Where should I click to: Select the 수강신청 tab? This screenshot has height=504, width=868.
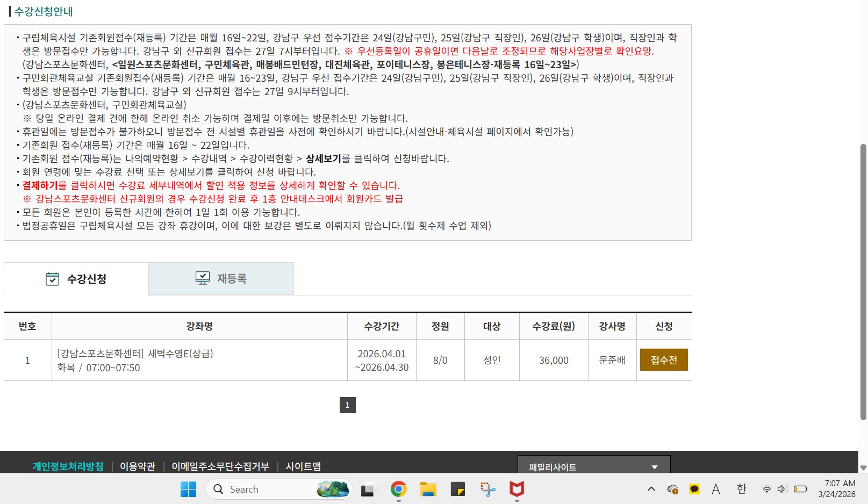[x=76, y=279]
